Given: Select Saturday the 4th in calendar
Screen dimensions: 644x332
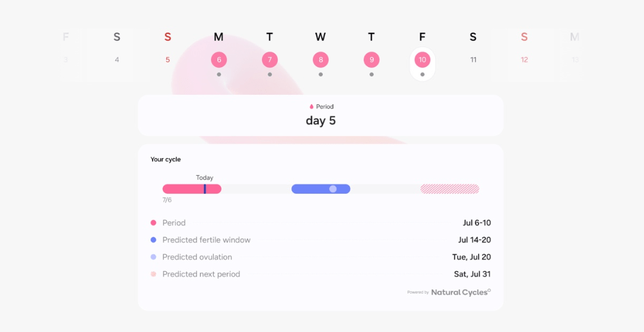Looking at the screenshot, I should point(117,60).
